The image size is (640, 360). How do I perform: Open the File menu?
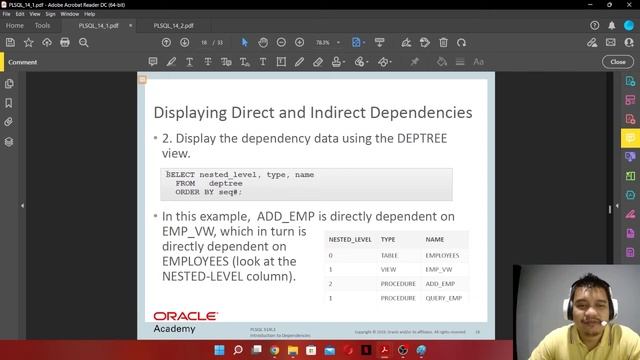point(6,14)
